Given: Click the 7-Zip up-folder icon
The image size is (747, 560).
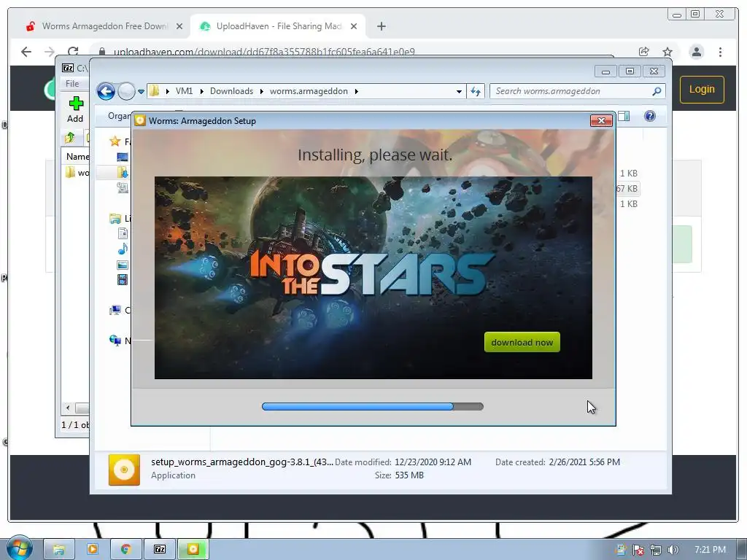Looking at the screenshot, I should [69, 138].
